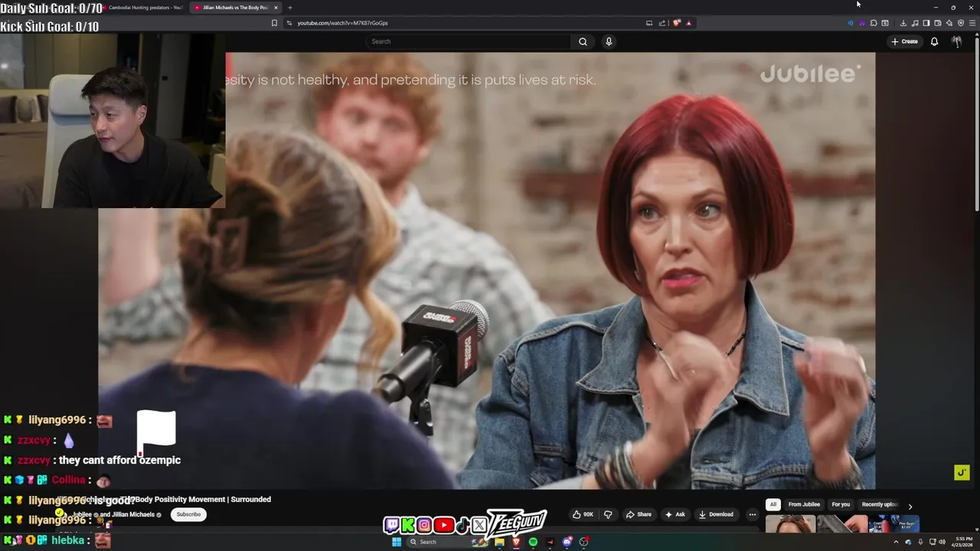The image size is (980, 551).
Task: Bookmark this page via bookmark icon
Action: pyautogui.click(x=274, y=23)
